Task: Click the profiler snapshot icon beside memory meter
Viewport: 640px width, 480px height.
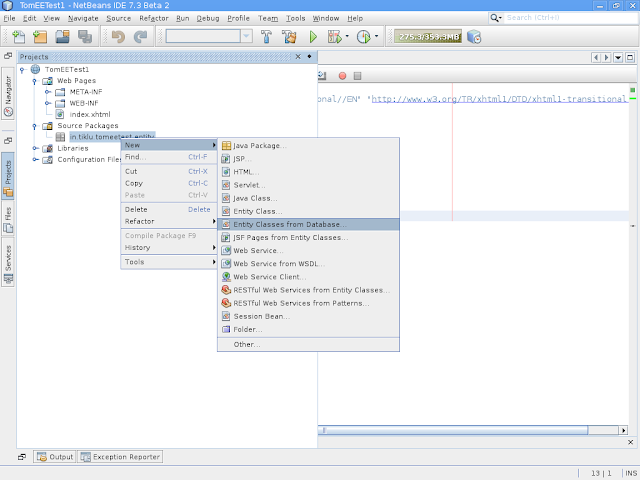Action: [x=474, y=37]
